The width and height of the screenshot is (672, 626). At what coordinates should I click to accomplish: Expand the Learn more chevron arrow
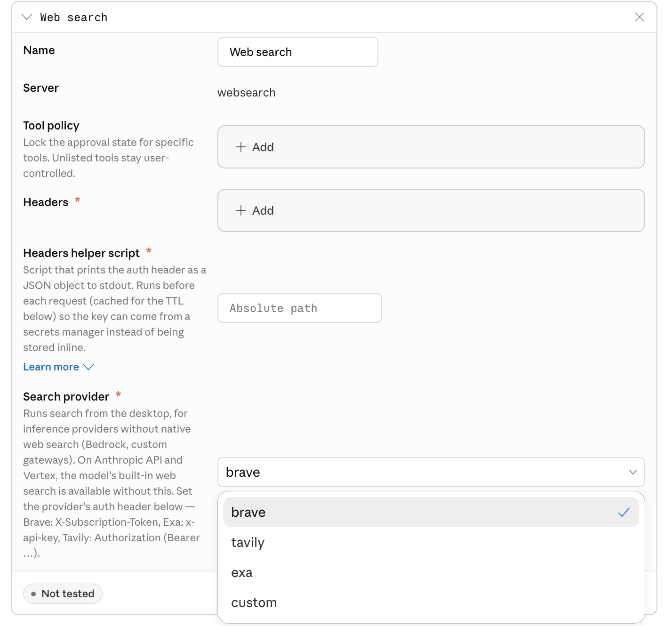[88, 367]
